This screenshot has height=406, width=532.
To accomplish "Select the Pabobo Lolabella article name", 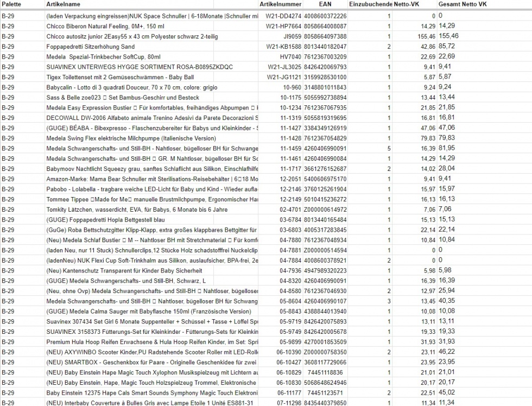I will [152, 189].
